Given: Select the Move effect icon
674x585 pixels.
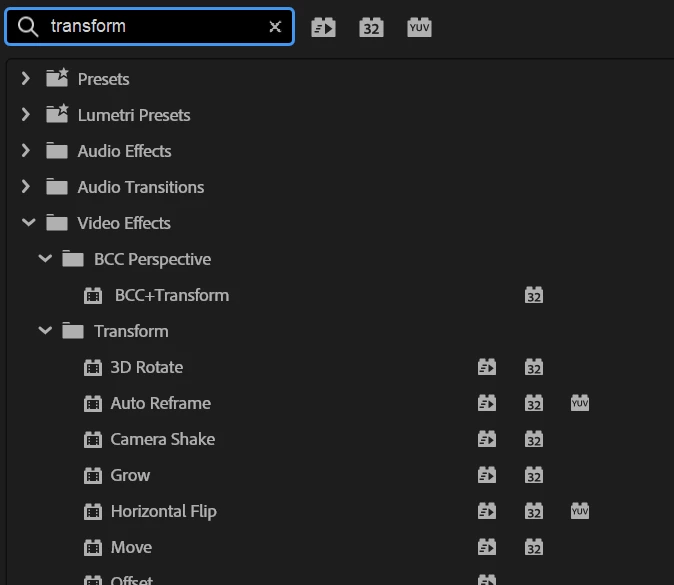Looking at the screenshot, I should (x=93, y=548).
